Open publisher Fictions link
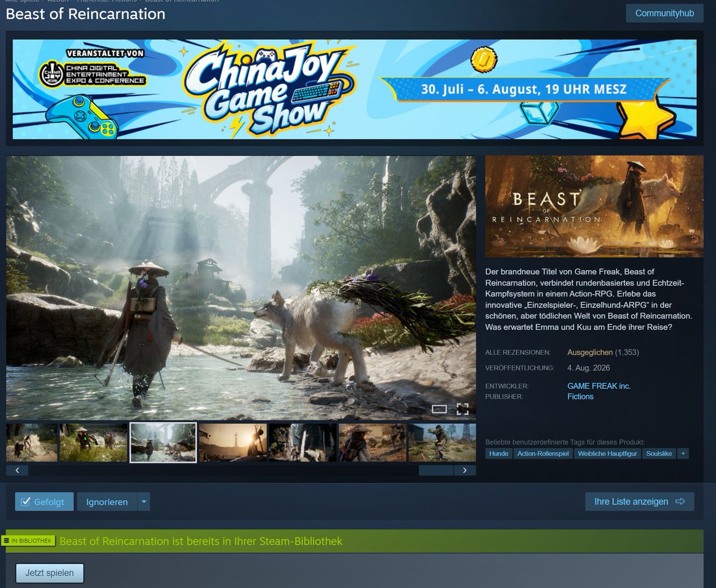 click(x=581, y=397)
